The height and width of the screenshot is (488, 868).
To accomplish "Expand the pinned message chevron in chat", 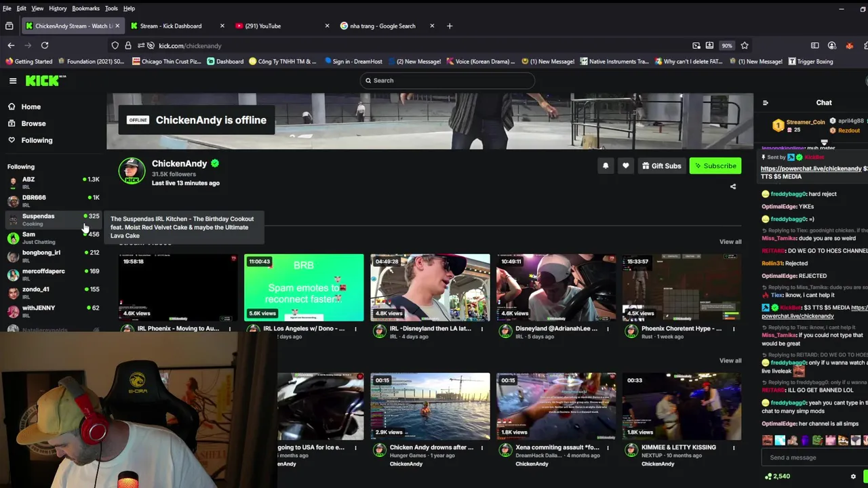I will 824,143.
